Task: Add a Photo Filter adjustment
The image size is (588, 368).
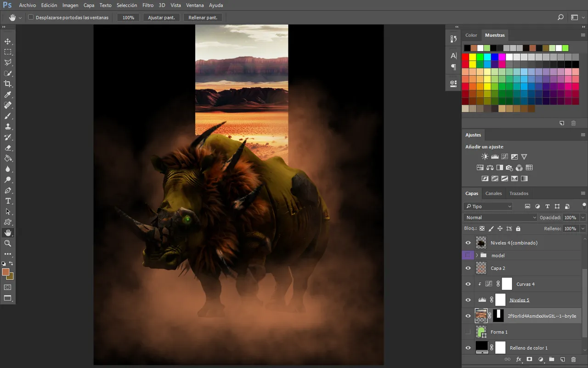Action: (509, 168)
